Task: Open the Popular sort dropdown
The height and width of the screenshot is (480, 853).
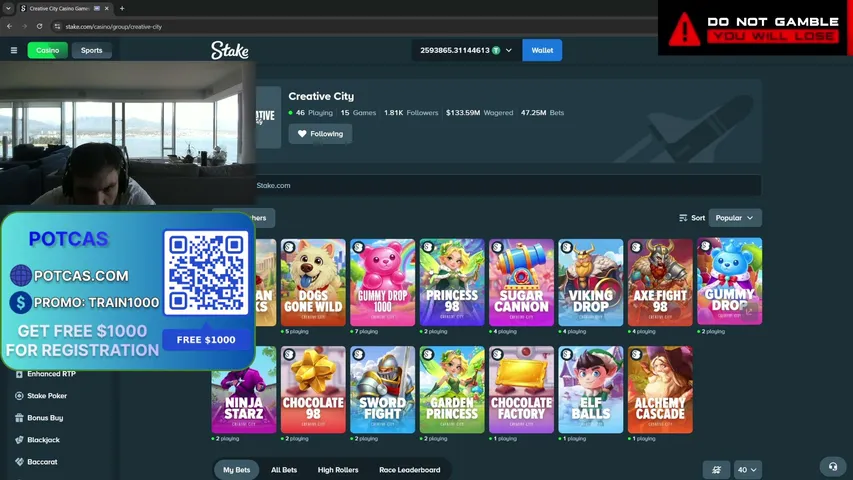Action: 734,218
